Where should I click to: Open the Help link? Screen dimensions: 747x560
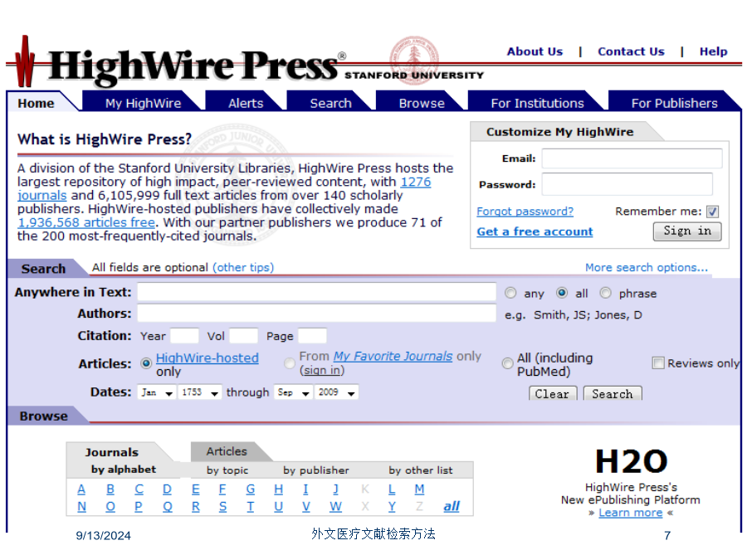coord(713,51)
